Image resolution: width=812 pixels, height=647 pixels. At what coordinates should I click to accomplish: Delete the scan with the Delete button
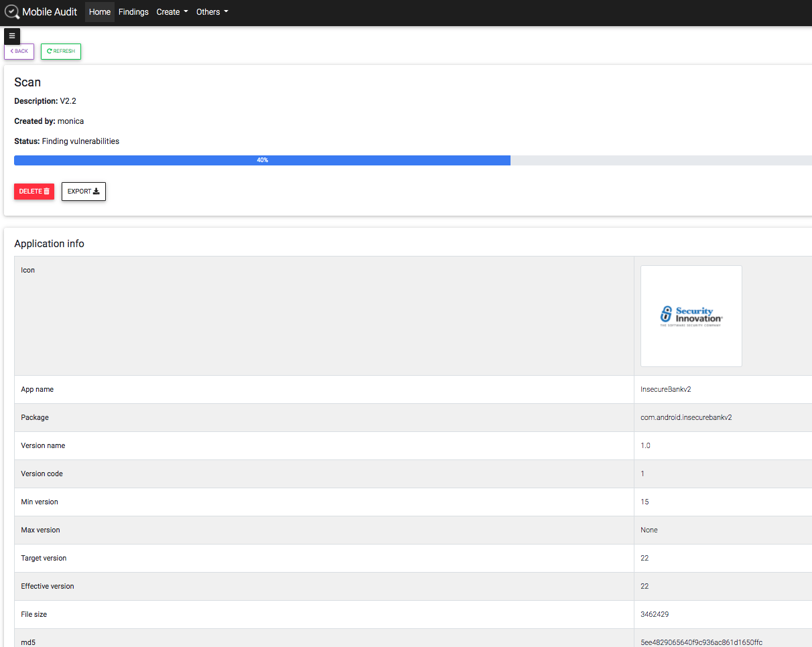click(x=34, y=192)
